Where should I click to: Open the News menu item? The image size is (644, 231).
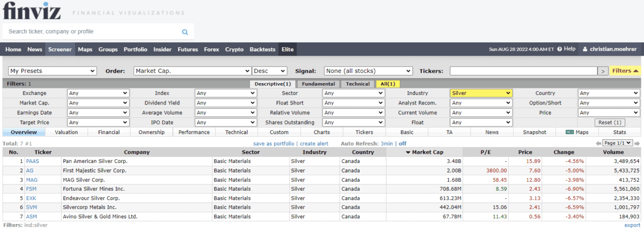click(35, 49)
